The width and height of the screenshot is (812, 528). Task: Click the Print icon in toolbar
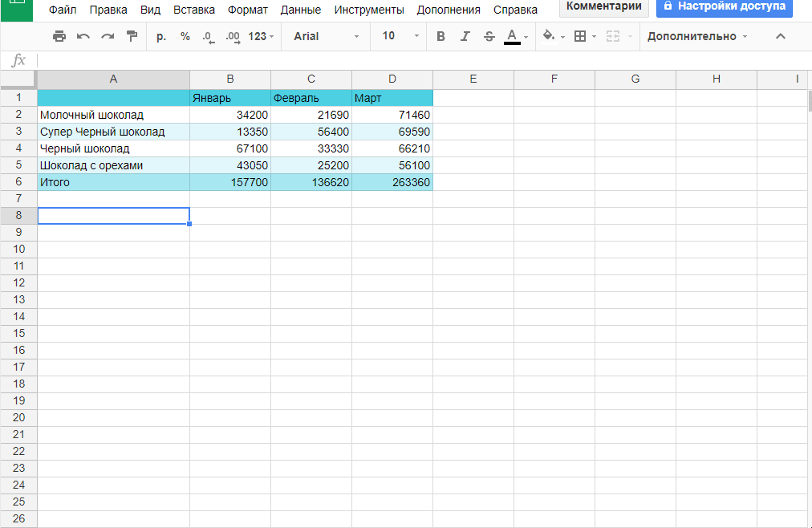pos(59,36)
